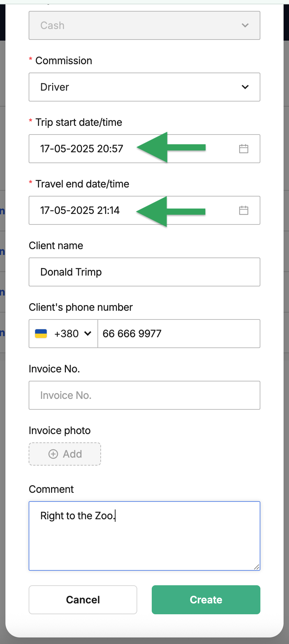
Task: Open the calendar icon for Trip start date/time
Action: (244, 149)
